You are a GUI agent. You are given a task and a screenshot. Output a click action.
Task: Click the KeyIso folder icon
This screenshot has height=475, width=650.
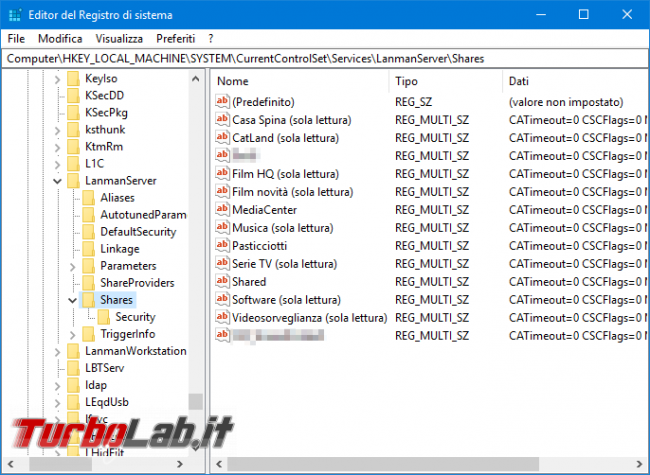click(73, 78)
